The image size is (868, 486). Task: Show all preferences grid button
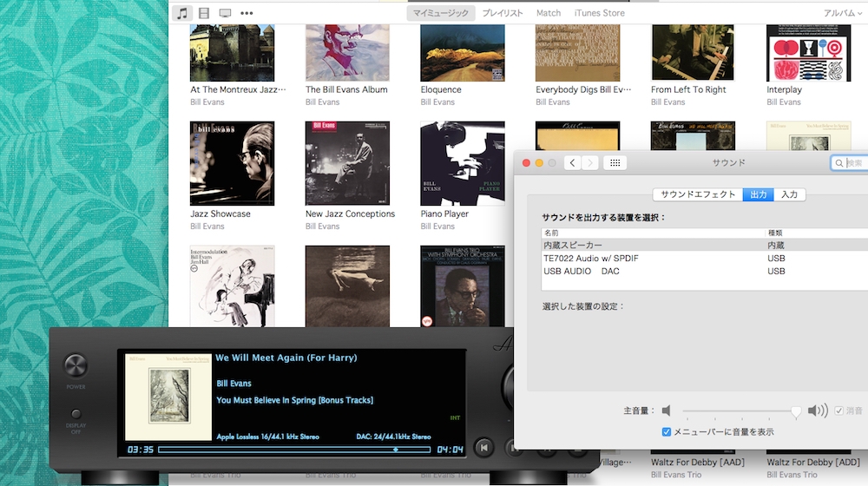point(615,163)
